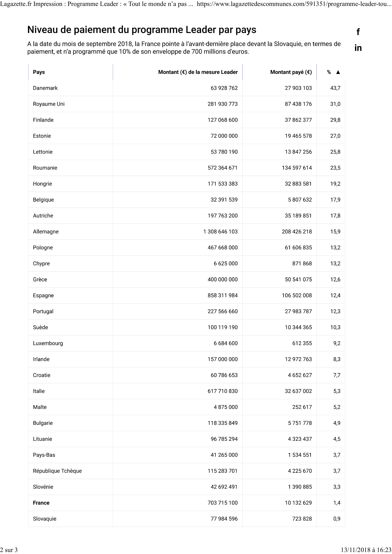This screenshot has width=392, height=554.
Task: Click the Roumanie paid amount 134 597 614
Action: (x=297, y=168)
